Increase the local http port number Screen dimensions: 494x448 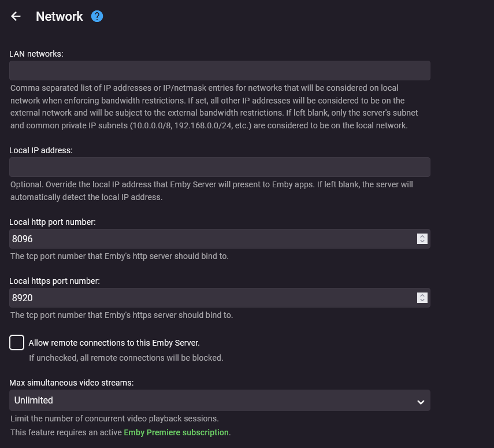[422, 236]
